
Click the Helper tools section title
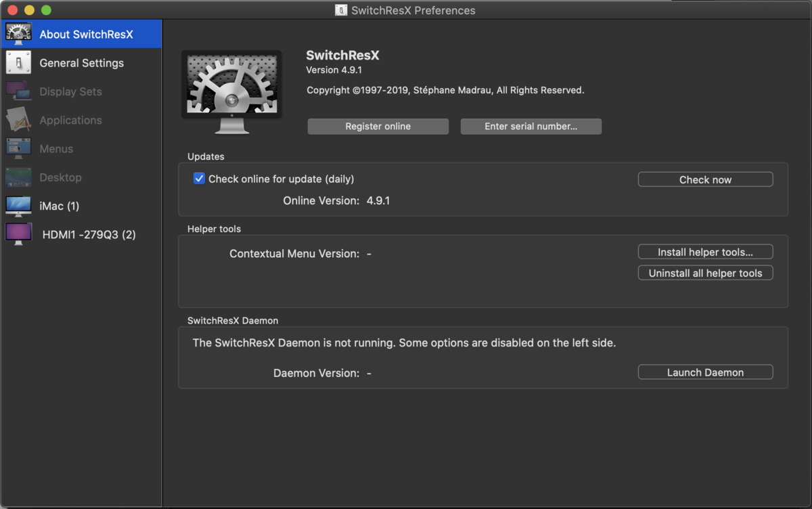214,229
